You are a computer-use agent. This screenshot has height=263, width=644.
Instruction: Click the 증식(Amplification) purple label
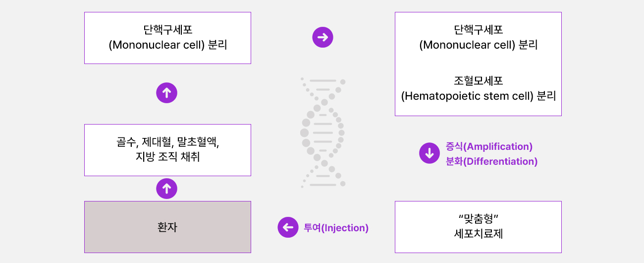[x=489, y=146]
